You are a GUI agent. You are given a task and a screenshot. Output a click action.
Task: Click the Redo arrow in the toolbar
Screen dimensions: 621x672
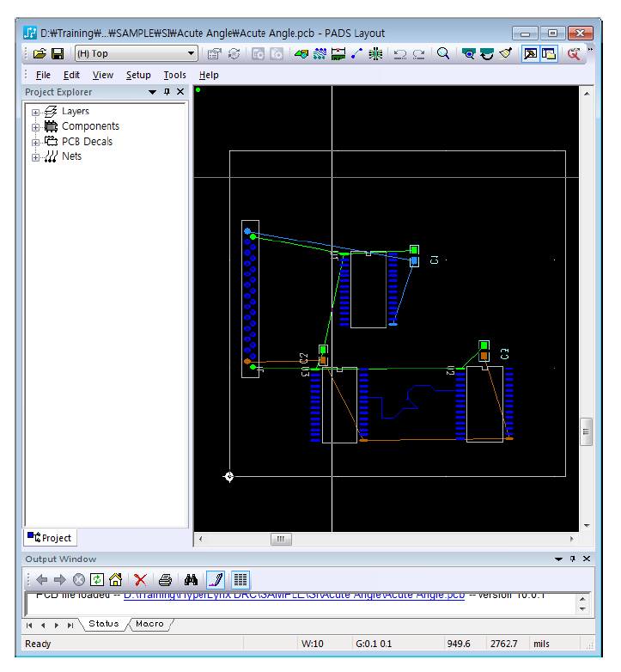[x=418, y=53]
